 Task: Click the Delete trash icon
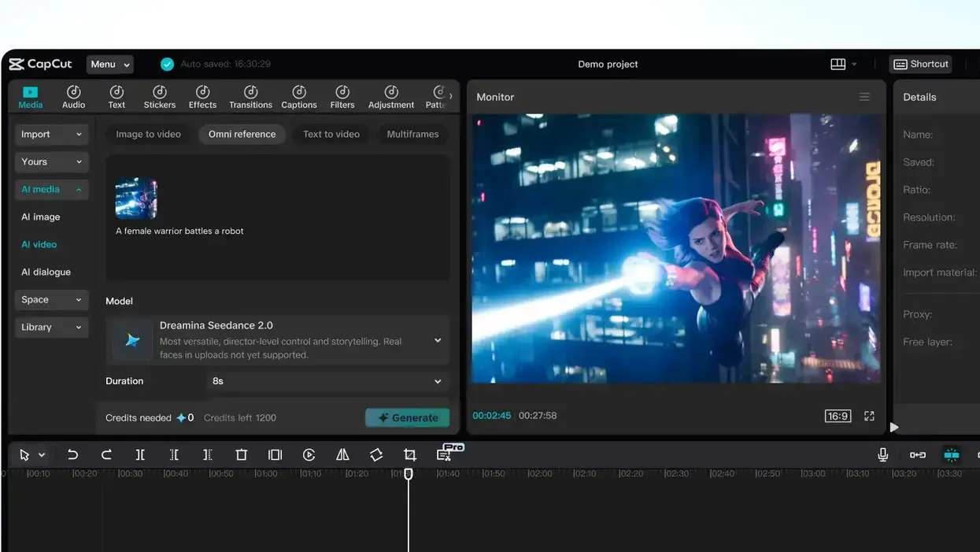point(242,454)
